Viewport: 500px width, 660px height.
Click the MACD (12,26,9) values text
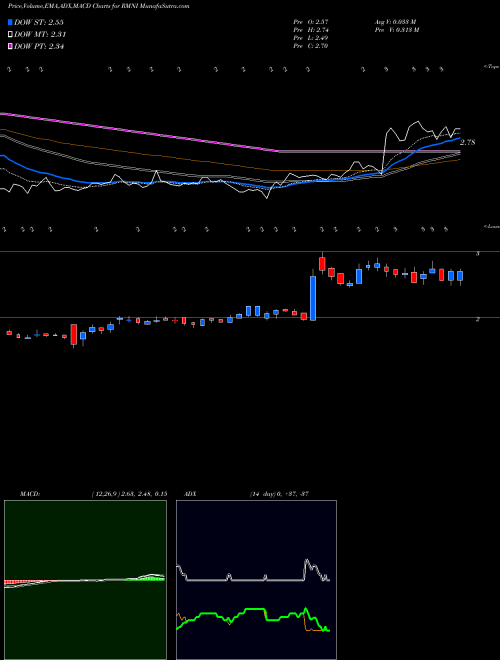click(x=129, y=493)
